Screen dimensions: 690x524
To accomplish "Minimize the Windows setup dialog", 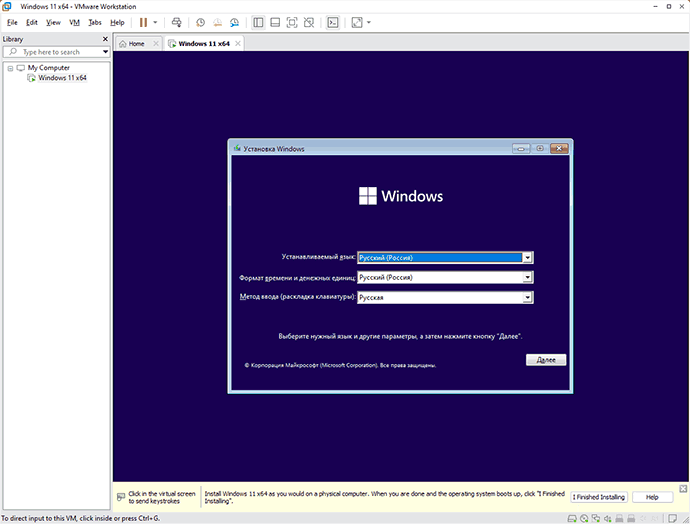I will coord(521,148).
